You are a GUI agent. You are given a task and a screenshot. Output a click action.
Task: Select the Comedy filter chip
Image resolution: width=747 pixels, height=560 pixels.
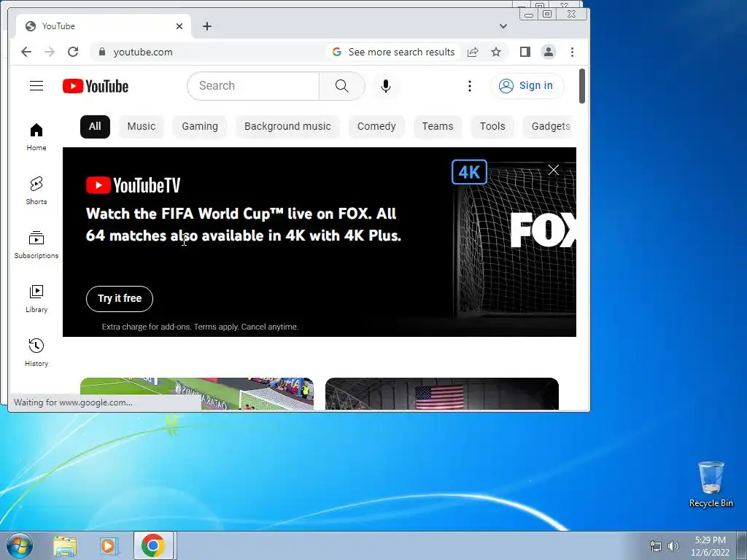tap(376, 126)
